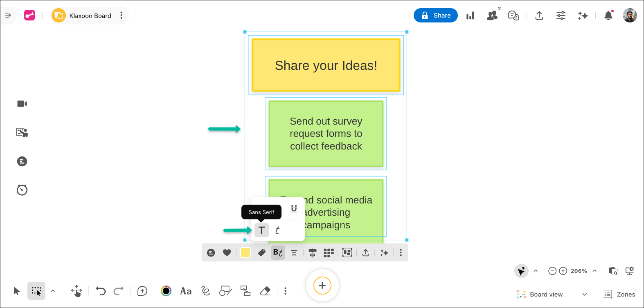Expand selection tool options chevron
The width and height of the screenshot is (644, 308).
click(x=53, y=291)
